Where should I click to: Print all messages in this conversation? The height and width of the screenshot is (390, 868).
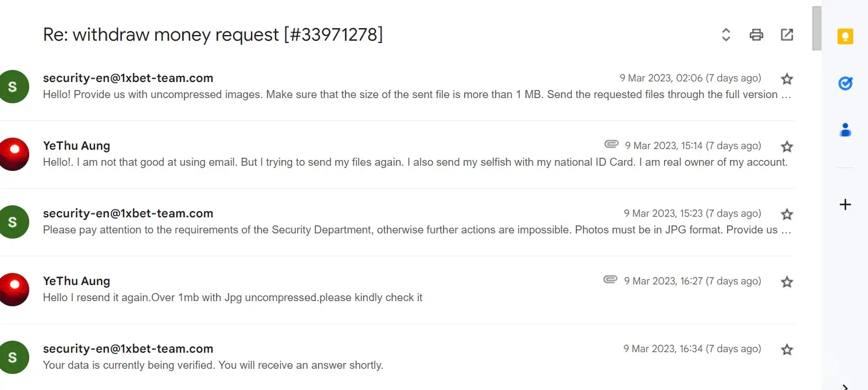756,35
